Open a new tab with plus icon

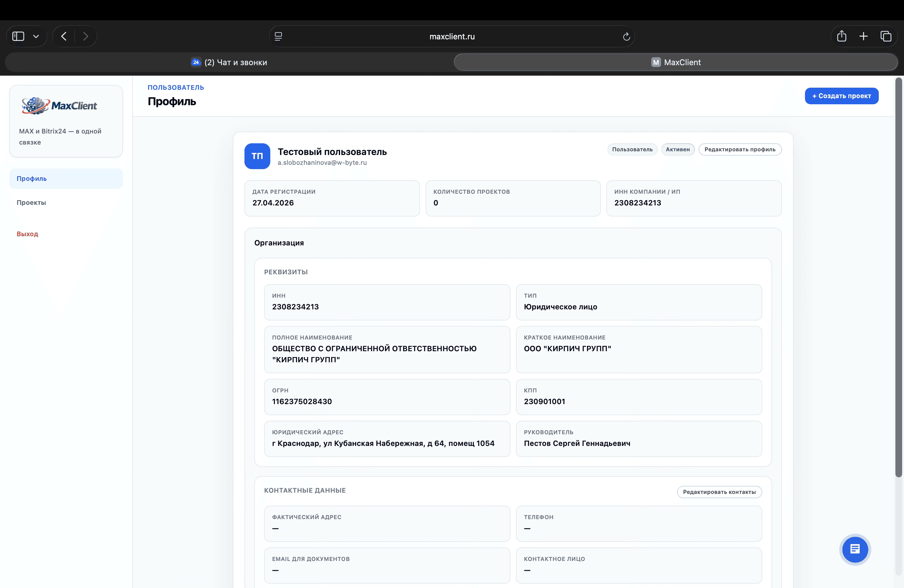coord(863,37)
